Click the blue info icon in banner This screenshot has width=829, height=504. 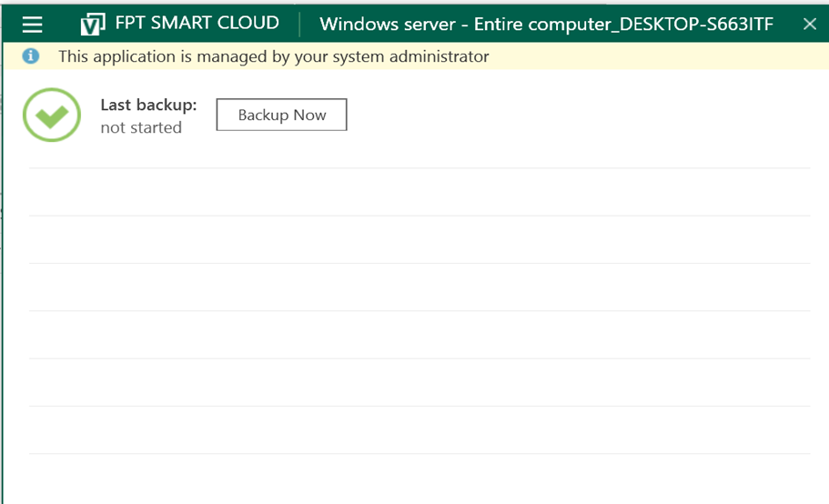[31, 56]
